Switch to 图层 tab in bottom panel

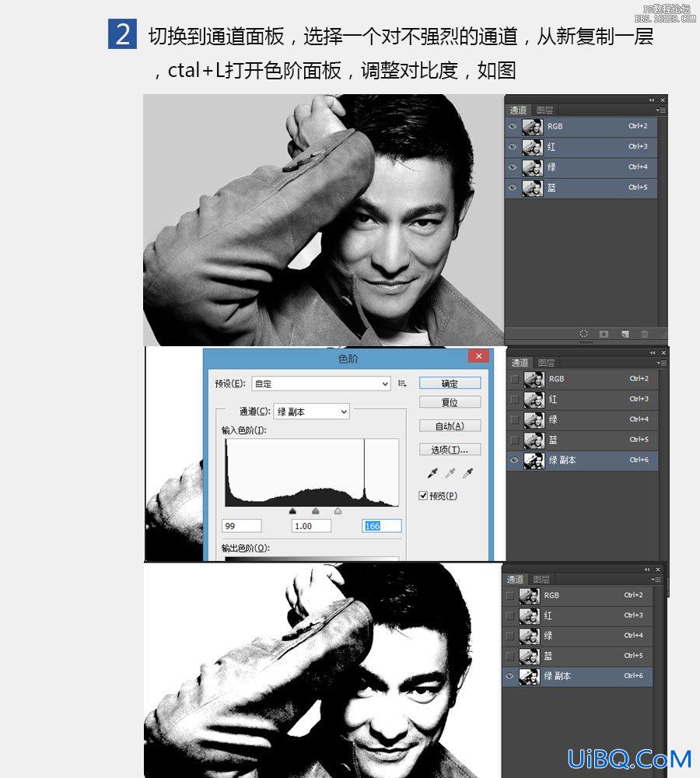(x=541, y=579)
